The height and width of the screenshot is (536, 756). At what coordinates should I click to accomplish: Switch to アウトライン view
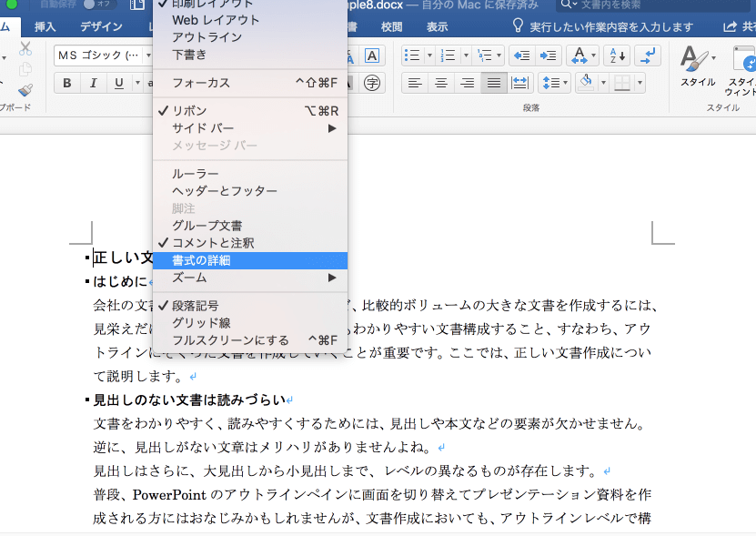(x=250, y=37)
